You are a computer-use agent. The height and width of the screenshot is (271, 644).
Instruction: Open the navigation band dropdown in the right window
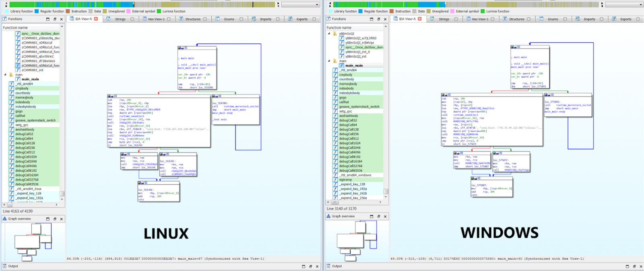(641, 5)
